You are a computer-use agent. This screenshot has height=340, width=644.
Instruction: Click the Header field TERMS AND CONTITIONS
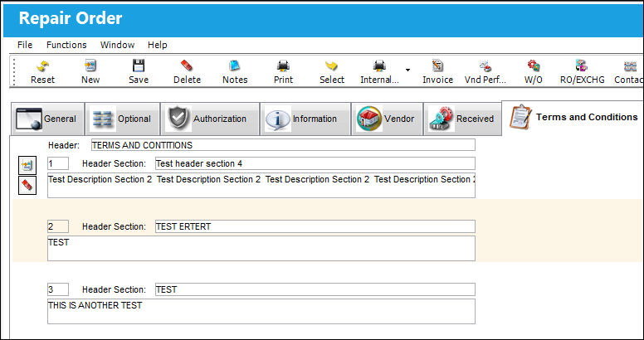coord(283,145)
